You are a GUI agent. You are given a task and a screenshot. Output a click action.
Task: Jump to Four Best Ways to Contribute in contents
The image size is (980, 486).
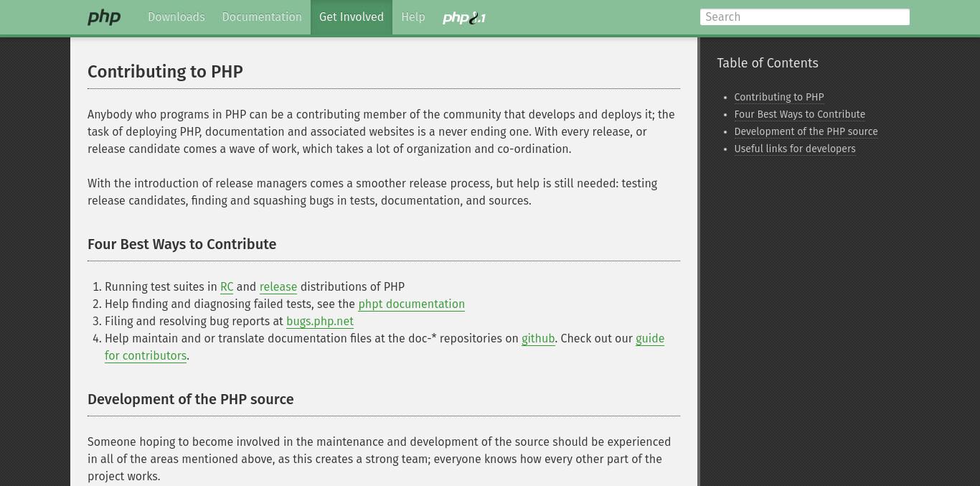point(800,115)
